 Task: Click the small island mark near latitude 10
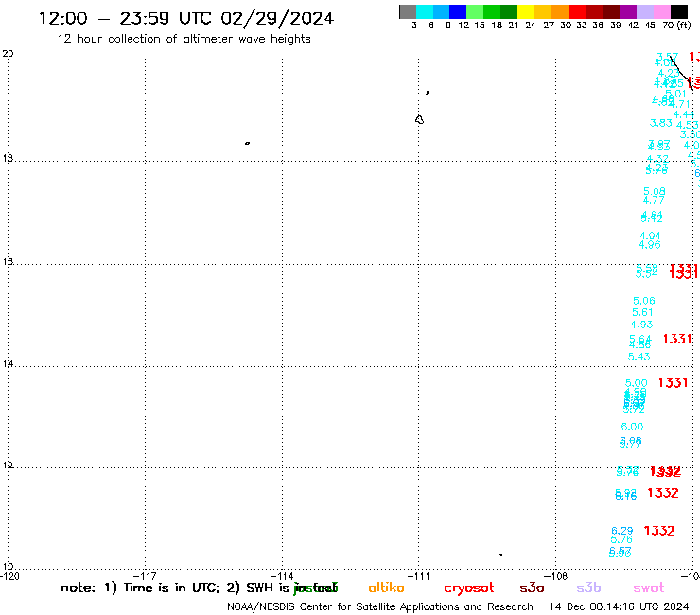(x=501, y=554)
